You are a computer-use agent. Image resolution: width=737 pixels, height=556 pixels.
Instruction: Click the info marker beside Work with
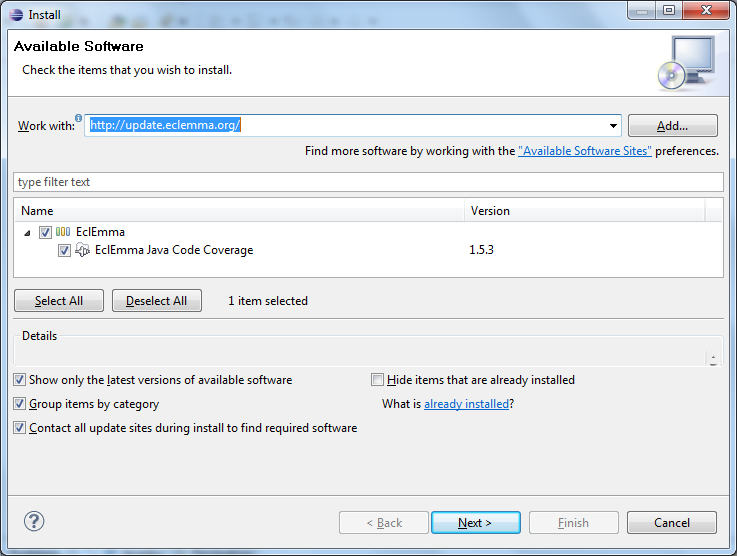78,117
